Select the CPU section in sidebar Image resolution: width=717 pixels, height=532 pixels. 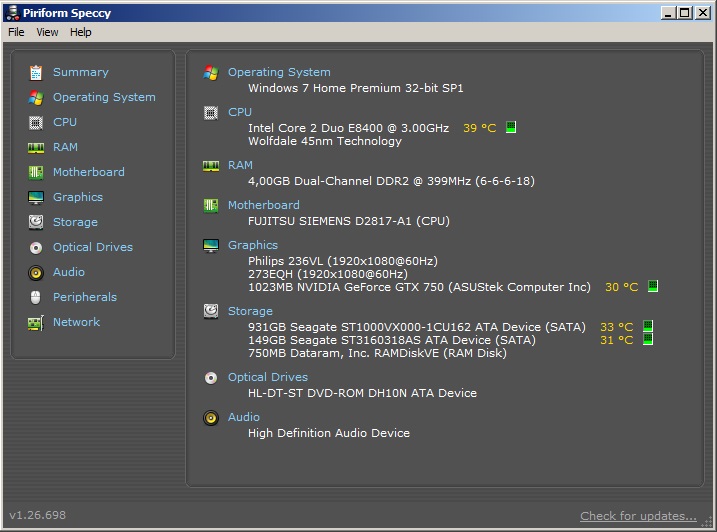(65, 122)
